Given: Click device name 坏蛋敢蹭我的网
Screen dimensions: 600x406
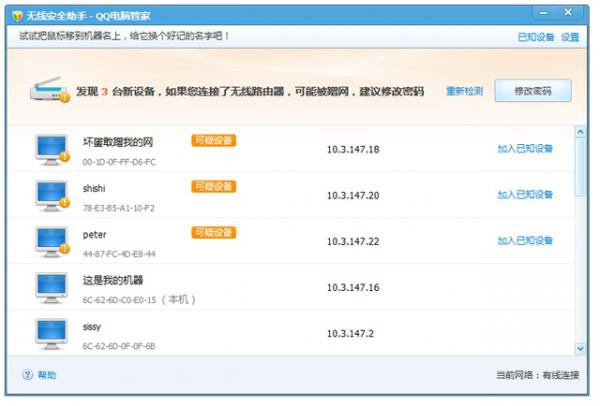Looking at the screenshot, I should tap(118, 142).
